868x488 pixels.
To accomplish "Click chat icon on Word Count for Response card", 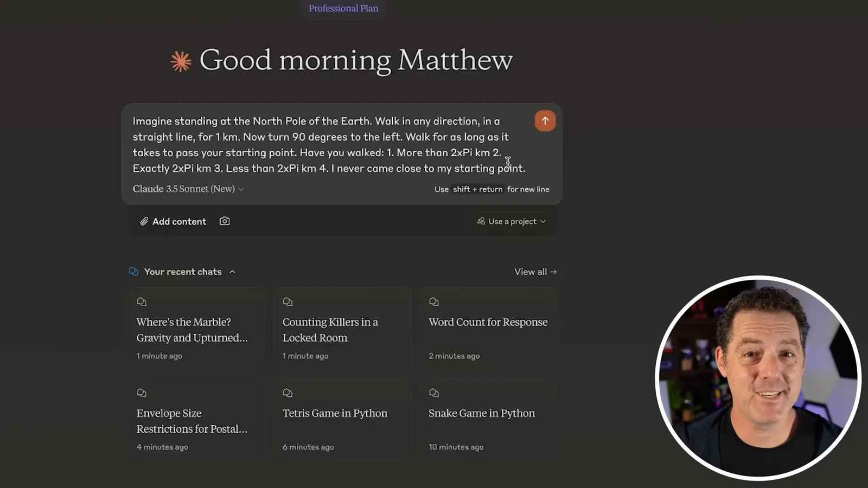I will click(433, 301).
